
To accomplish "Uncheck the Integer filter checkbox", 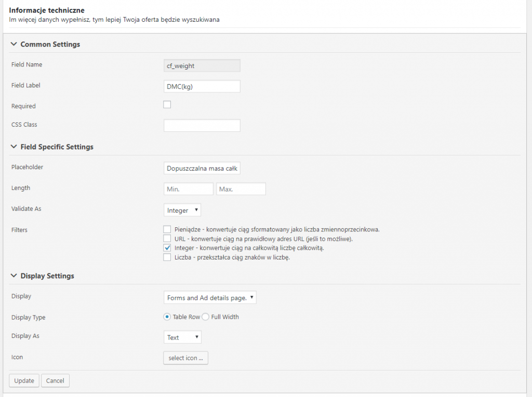I will coord(167,248).
